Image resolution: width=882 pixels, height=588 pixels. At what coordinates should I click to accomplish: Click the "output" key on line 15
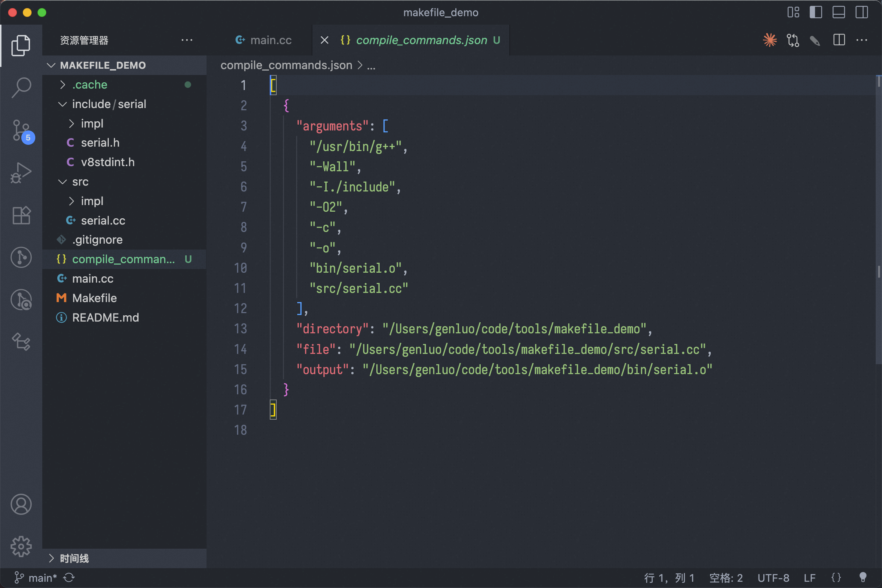click(323, 369)
